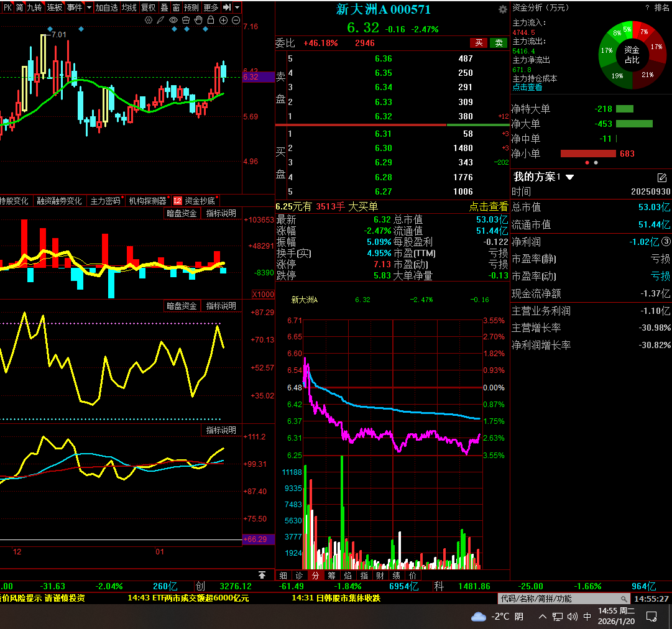
Task: Select the 价 price tab
Action: pos(412,576)
